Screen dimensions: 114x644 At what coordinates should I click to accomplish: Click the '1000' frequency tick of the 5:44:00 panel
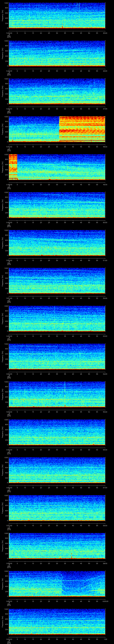pos(6,3)
